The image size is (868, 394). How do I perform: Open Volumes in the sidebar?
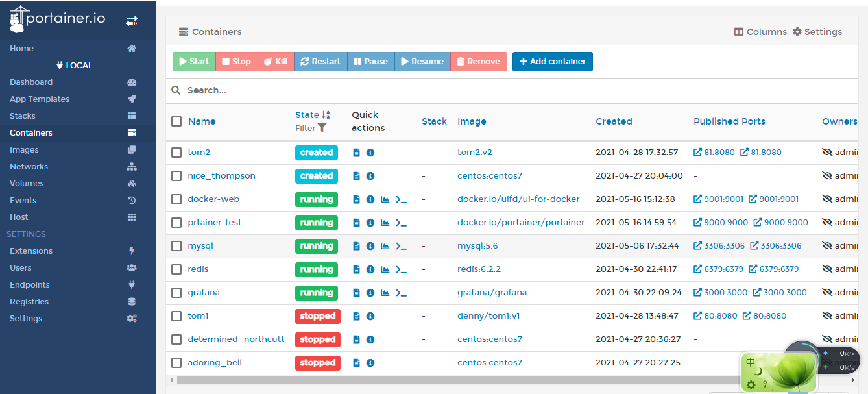pyautogui.click(x=78, y=184)
